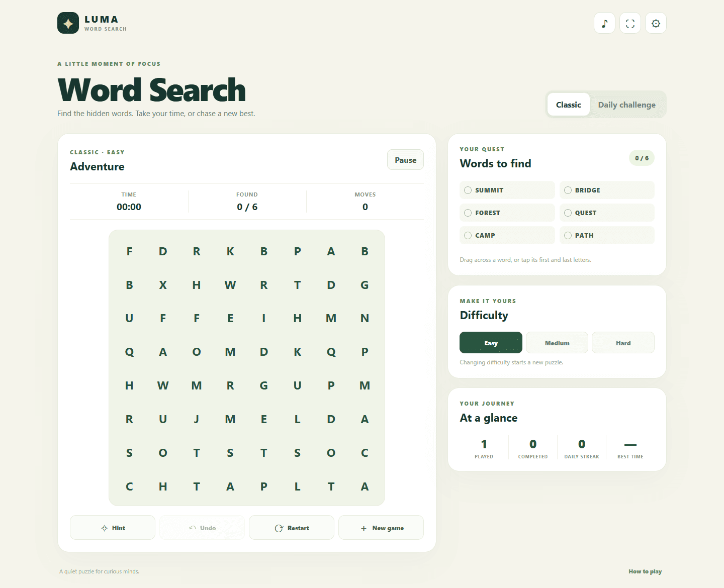Click the BEST TIME stat label
This screenshot has width=724, height=588.
[630, 457]
